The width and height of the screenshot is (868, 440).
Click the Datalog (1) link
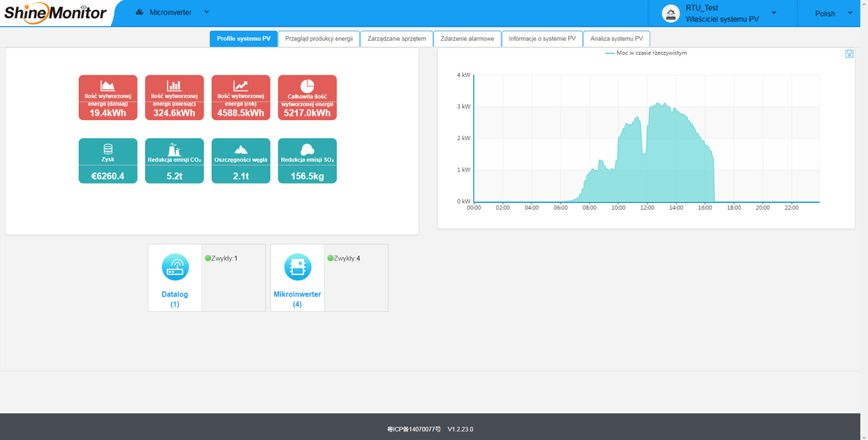click(x=175, y=299)
